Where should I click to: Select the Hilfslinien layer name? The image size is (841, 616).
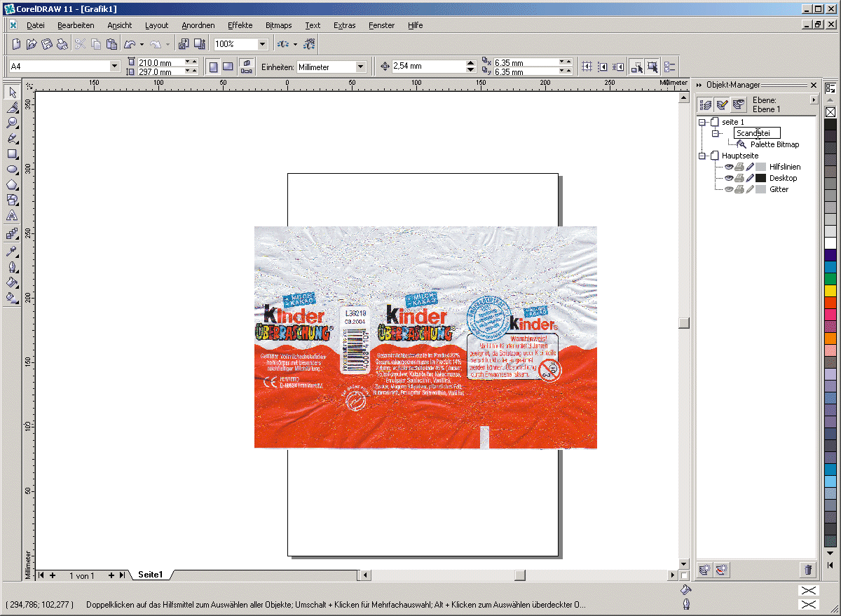pyautogui.click(x=785, y=167)
